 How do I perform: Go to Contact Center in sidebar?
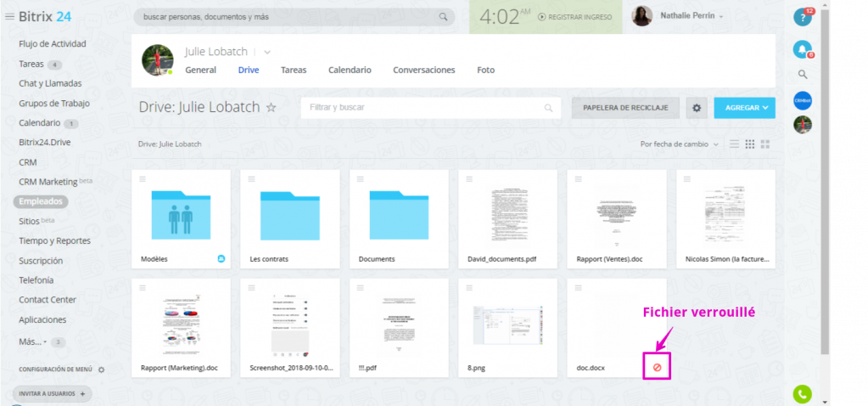tap(48, 300)
